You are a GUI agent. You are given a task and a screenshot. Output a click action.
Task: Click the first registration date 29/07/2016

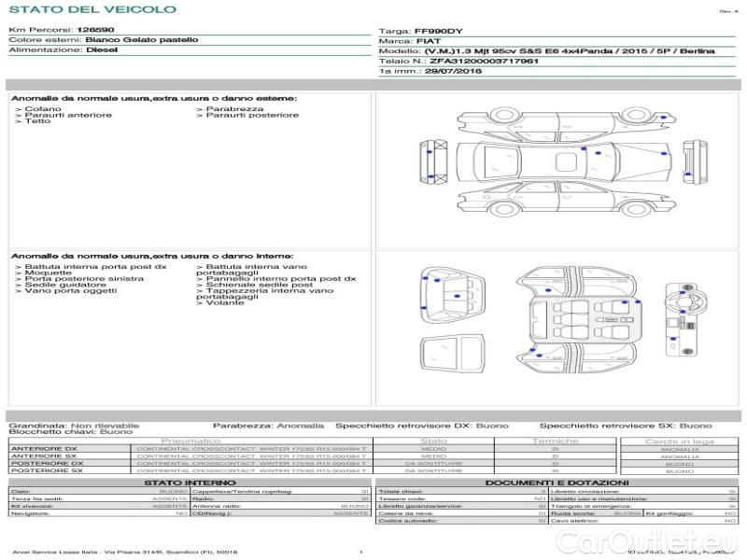[453, 71]
